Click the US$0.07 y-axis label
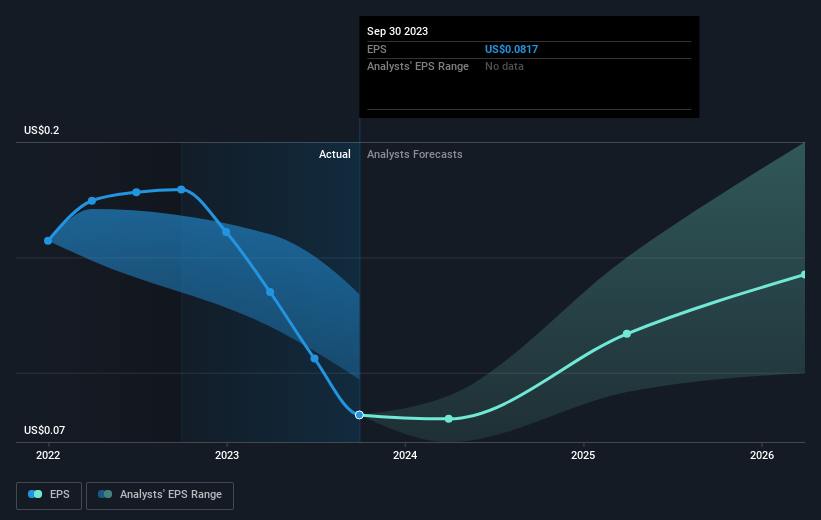 (x=45, y=430)
